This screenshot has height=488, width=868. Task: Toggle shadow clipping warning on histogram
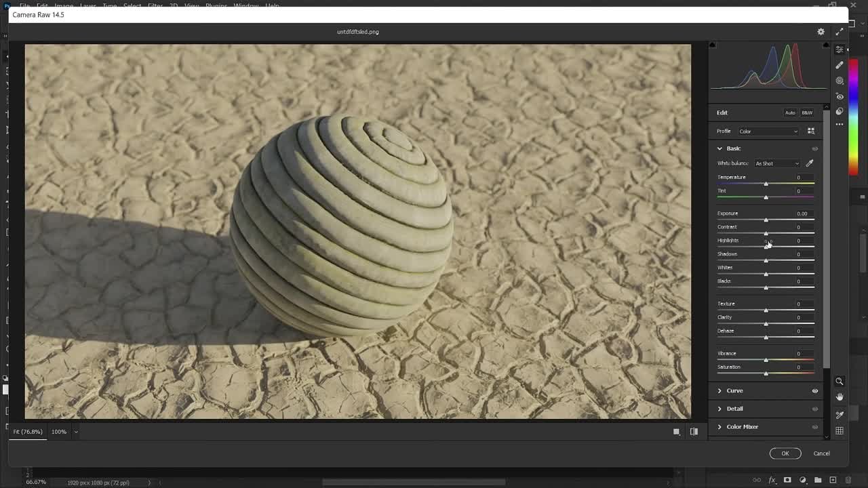tap(713, 45)
